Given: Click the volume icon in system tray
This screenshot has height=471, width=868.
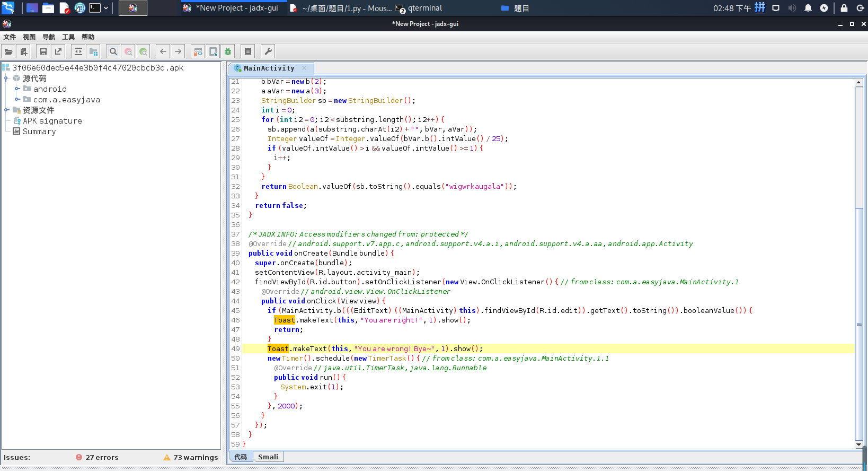Looking at the screenshot, I should point(792,8).
